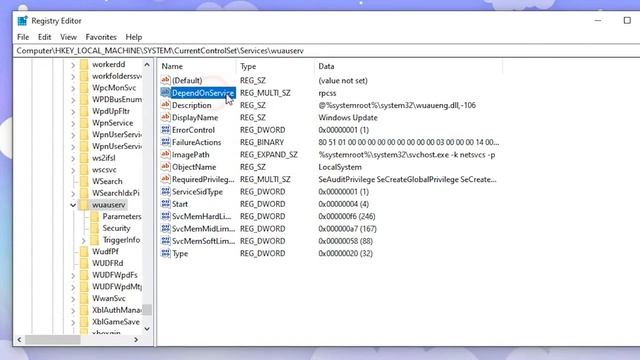Click the WudfPf folder icon
The width and height of the screenshot is (640, 360).
coord(84,251)
